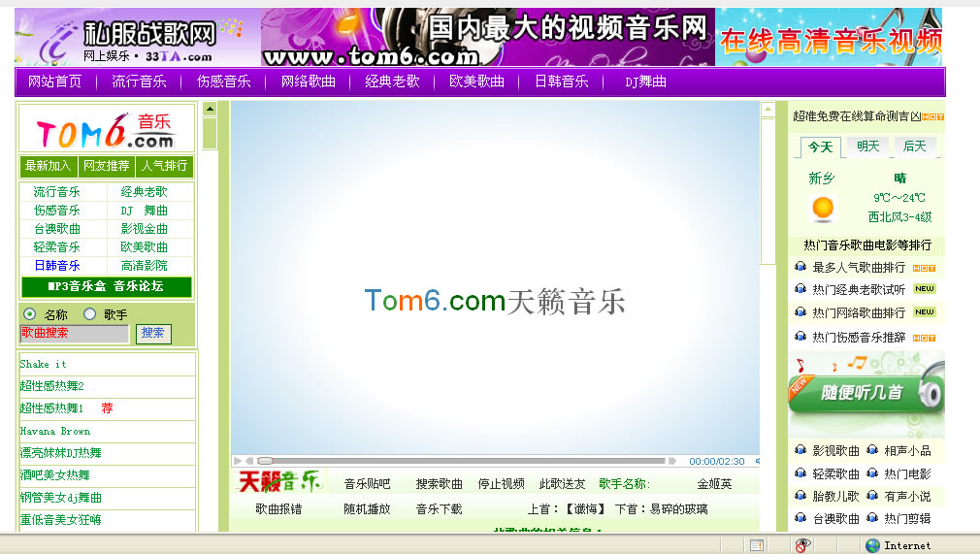
Task: Play Havana Brown from the song list
Action: pyautogui.click(x=55, y=431)
